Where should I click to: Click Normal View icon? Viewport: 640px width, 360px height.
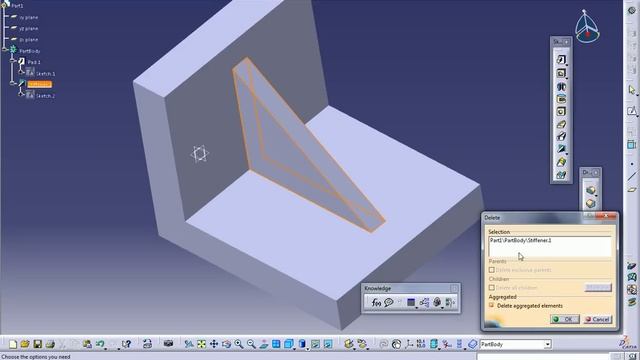[x=264, y=344]
